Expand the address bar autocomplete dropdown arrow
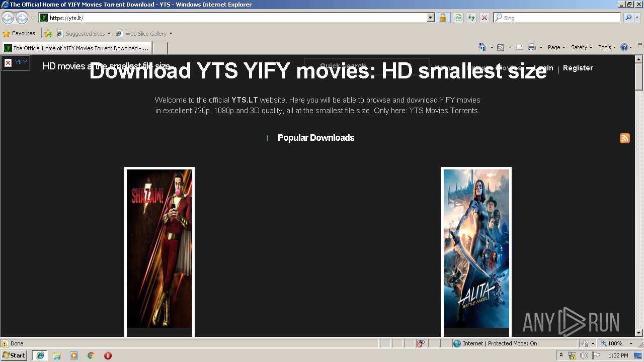 pos(431,18)
